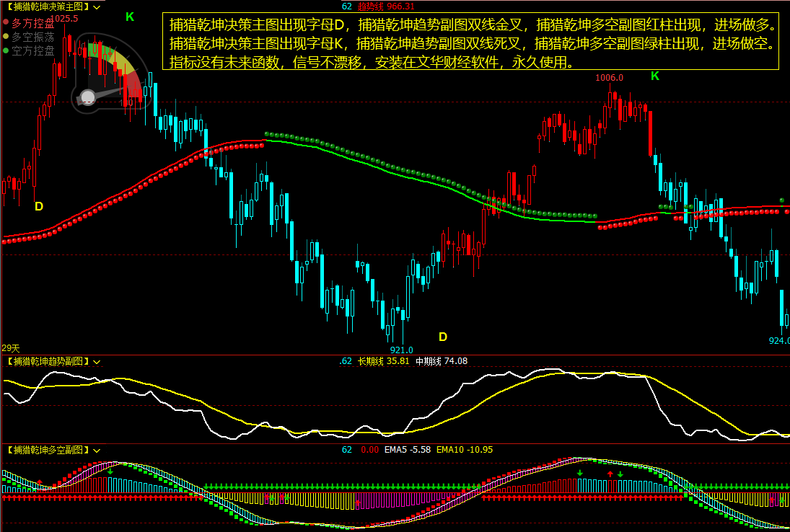
Task: Click the 【捕猎乾坤决策主图】 title label
Action: pyautogui.click(x=48, y=7)
